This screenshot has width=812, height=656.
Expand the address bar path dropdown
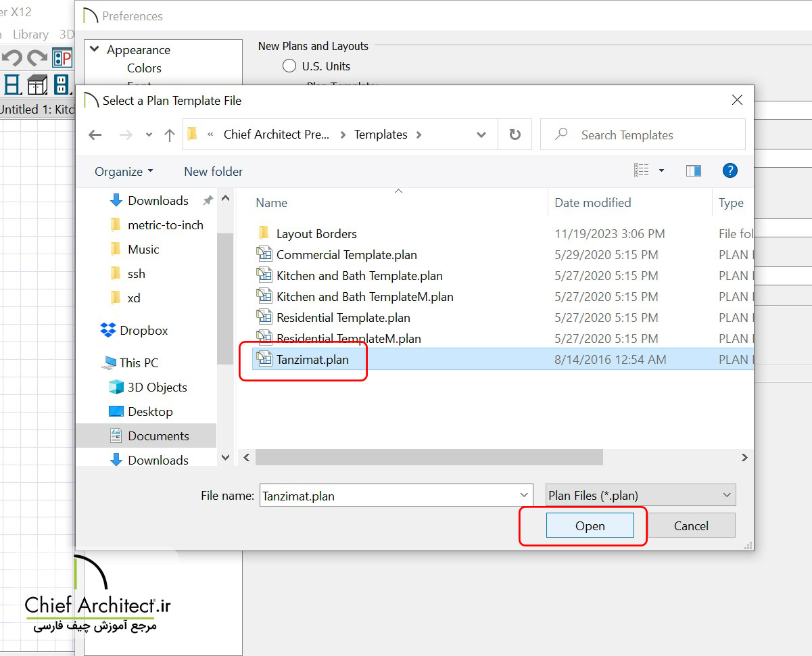pos(481,135)
